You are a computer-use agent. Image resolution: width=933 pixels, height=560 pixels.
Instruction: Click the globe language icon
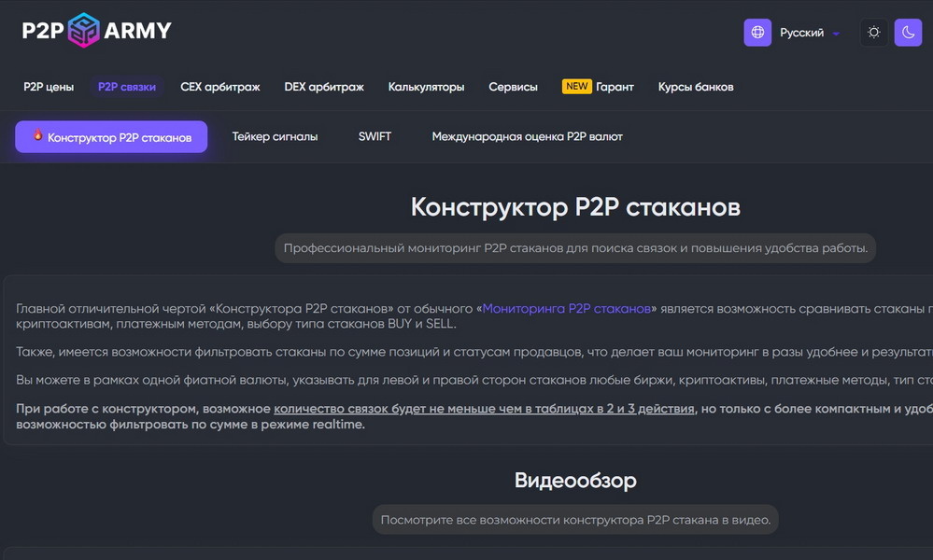[757, 32]
